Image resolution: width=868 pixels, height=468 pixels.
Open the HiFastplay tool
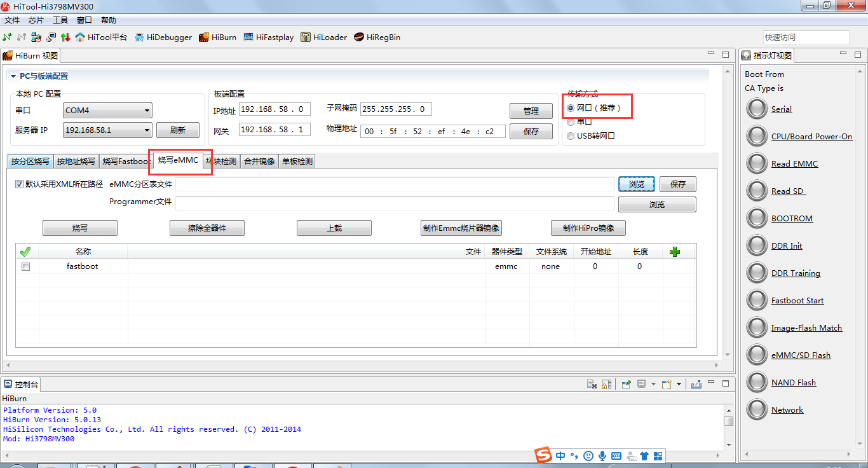(268, 37)
